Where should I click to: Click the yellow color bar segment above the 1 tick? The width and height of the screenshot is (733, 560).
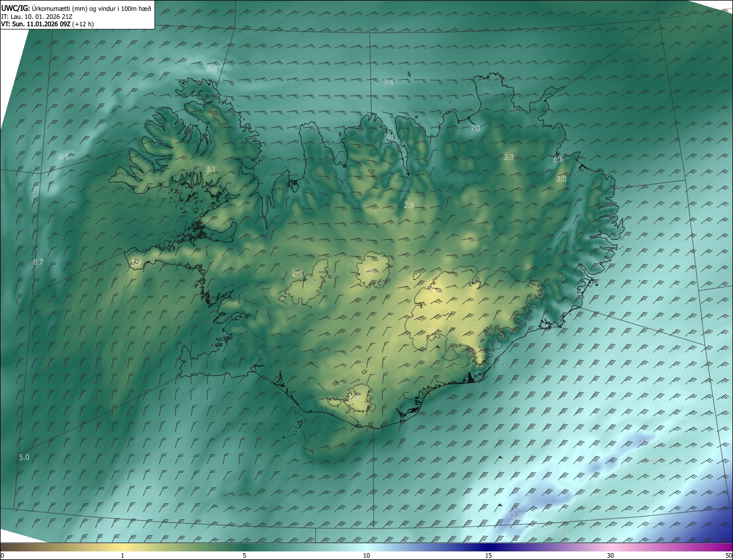[123, 547]
